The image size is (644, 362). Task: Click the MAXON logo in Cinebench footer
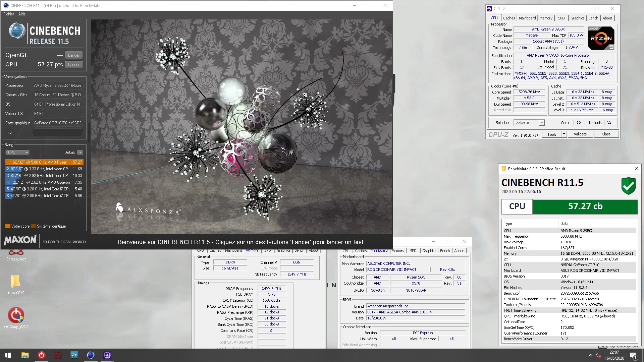point(20,240)
